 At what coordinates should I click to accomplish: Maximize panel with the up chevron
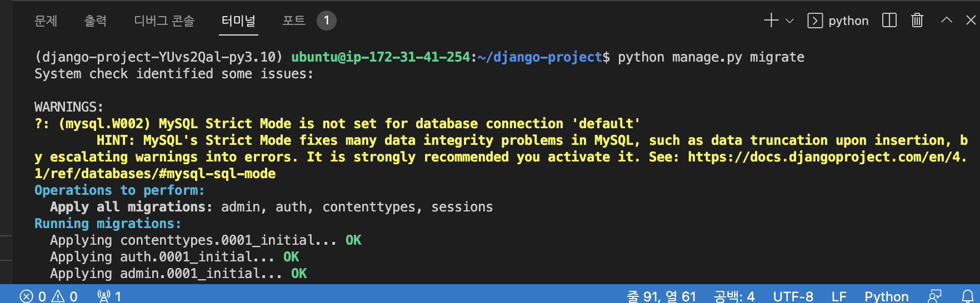point(947,20)
